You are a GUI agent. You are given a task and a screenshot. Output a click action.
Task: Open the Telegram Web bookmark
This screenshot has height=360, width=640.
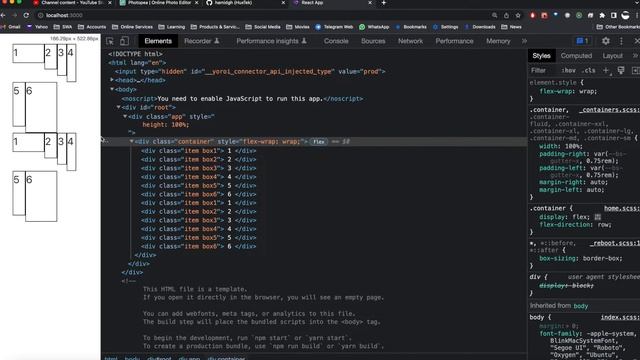[x=334, y=27]
